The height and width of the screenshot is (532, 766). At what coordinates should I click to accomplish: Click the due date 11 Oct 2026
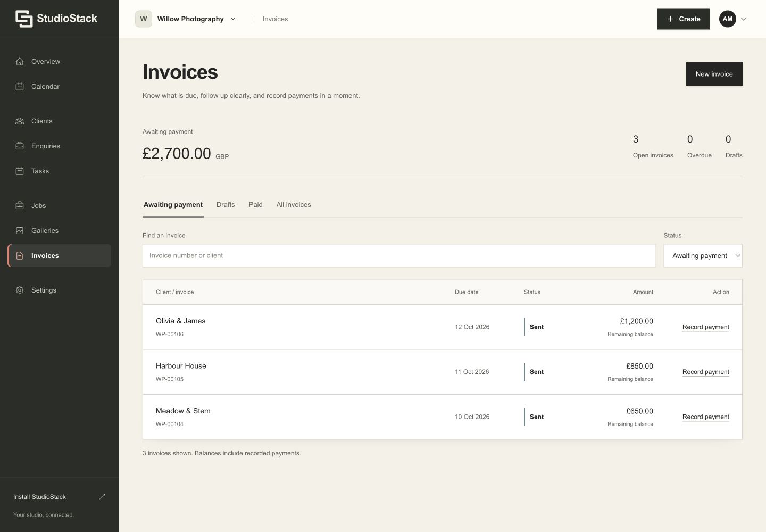click(x=472, y=372)
